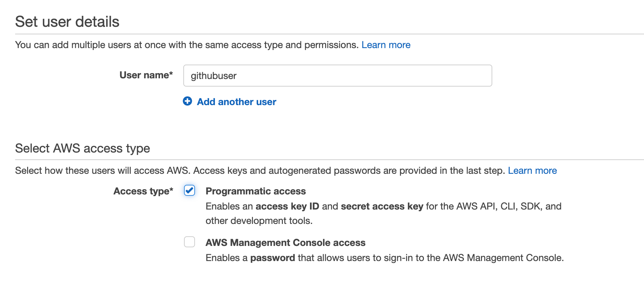Viewport: 644px width, 305px height.
Task: Check the password sign-in access checkbox
Action: tap(189, 242)
